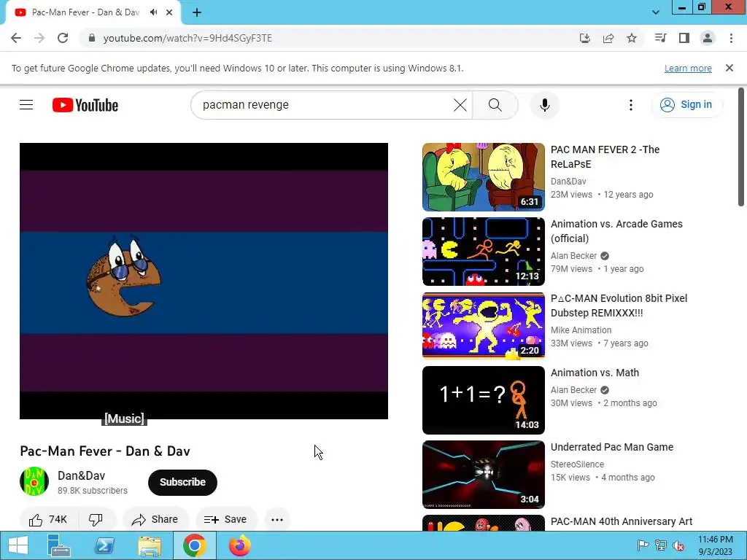The height and width of the screenshot is (560, 747).
Task: Open File Explorer from taskbar
Action: click(150, 545)
